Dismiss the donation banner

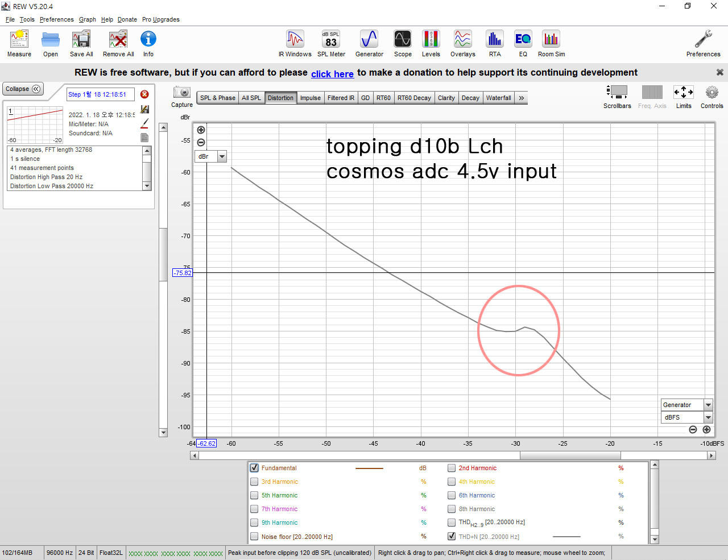(x=719, y=72)
